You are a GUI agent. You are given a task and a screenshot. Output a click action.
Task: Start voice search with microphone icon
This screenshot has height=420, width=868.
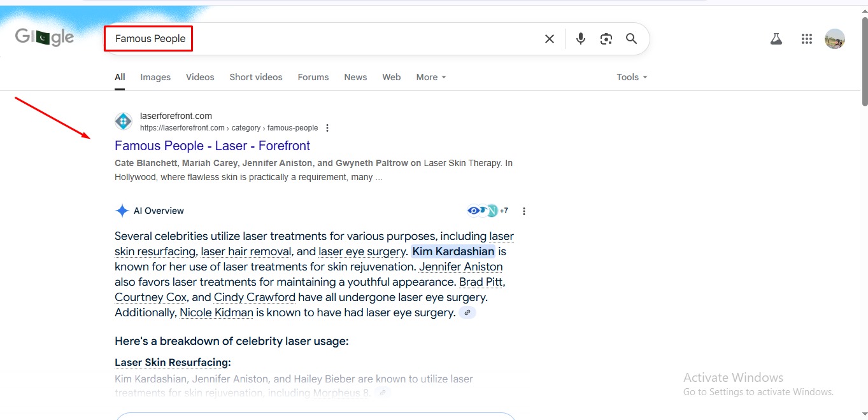tap(581, 39)
